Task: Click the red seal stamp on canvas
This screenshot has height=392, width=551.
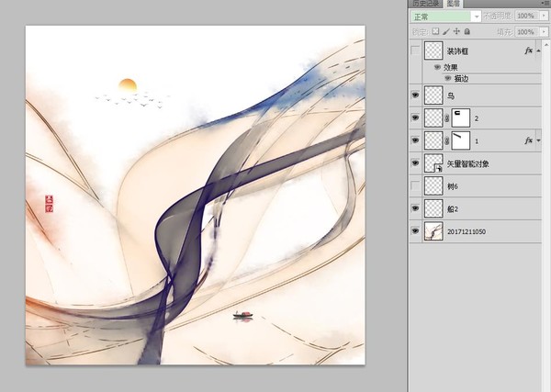Action: click(x=50, y=204)
